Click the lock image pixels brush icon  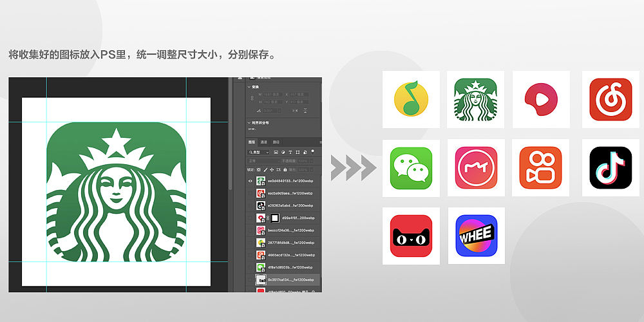coord(265,169)
